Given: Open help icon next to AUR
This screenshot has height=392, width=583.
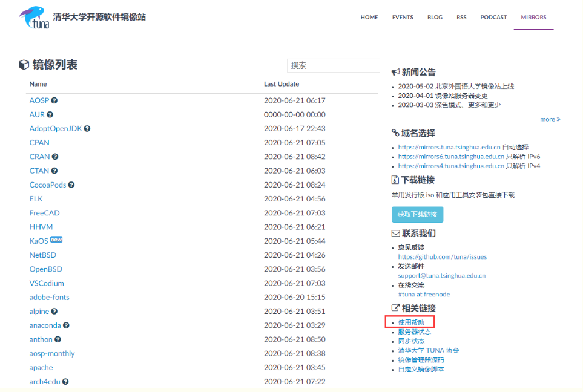Looking at the screenshot, I should pos(50,114).
